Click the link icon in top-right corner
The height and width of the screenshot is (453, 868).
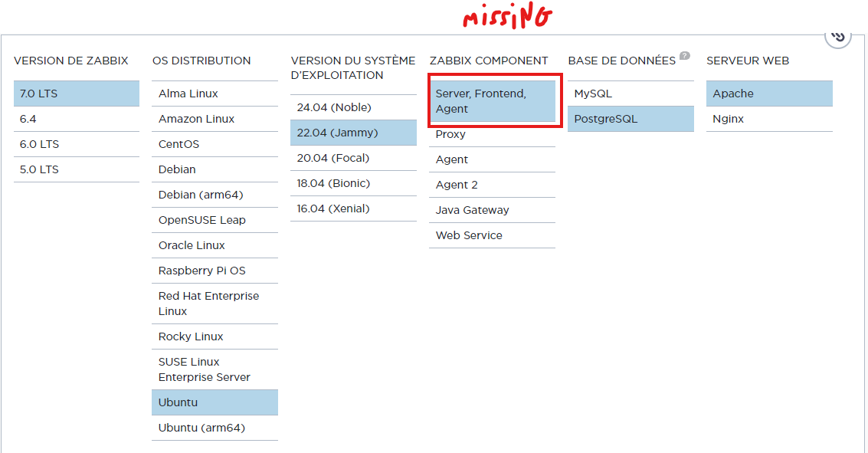838,37
